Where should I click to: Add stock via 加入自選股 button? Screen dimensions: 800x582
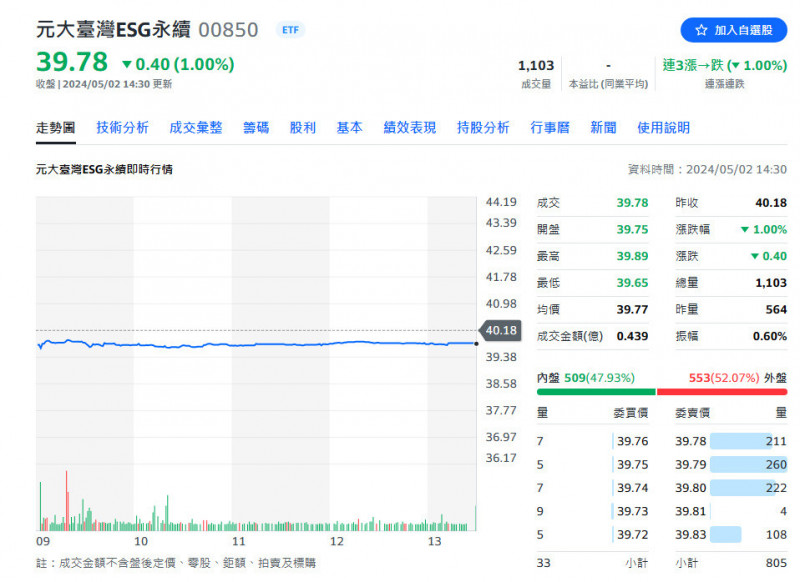[734, 30]
